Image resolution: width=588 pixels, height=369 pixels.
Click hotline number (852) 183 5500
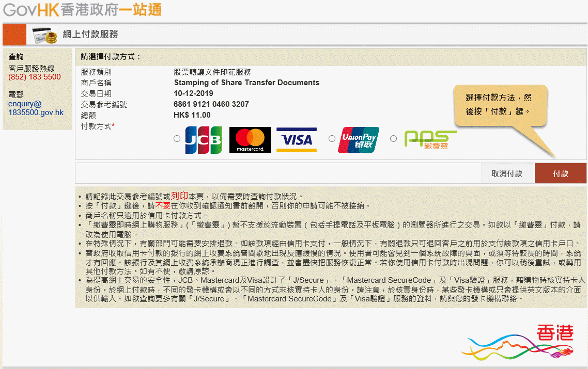[x=35, y=77]
